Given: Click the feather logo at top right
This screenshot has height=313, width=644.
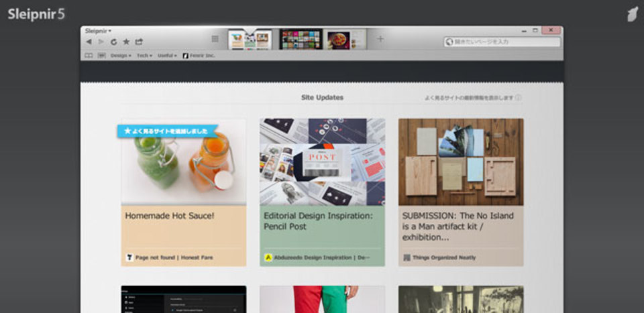Looking at the screenshot, I should [633, 14].
